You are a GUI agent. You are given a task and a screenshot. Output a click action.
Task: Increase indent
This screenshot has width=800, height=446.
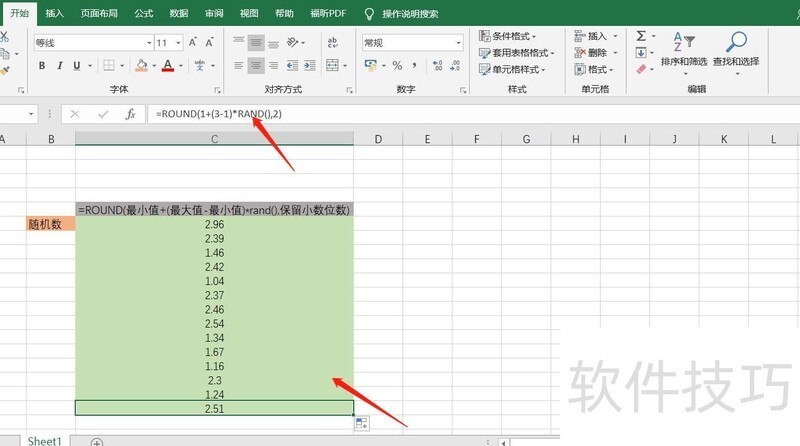click(x=309, y=65)
